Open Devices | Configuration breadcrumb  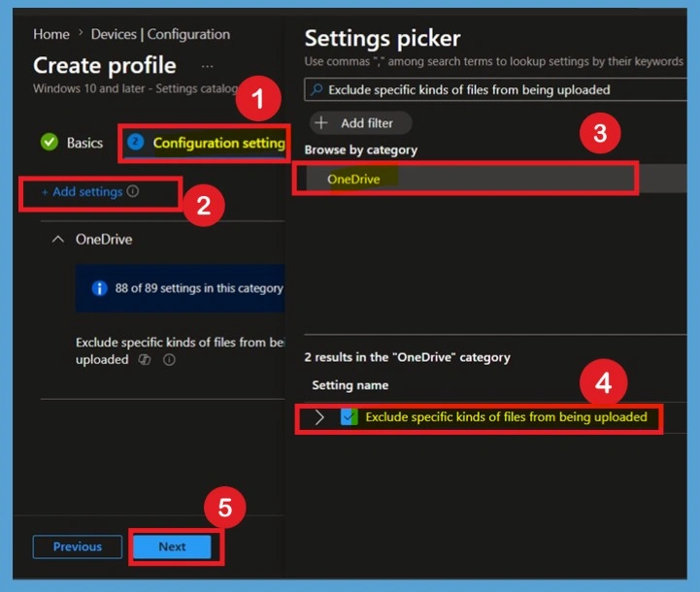pos(160,34)
